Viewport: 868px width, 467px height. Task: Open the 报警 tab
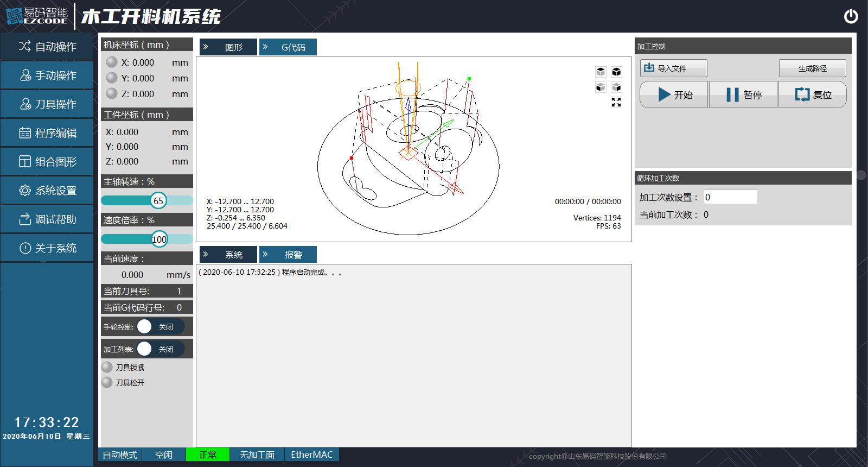click(288, 255)
